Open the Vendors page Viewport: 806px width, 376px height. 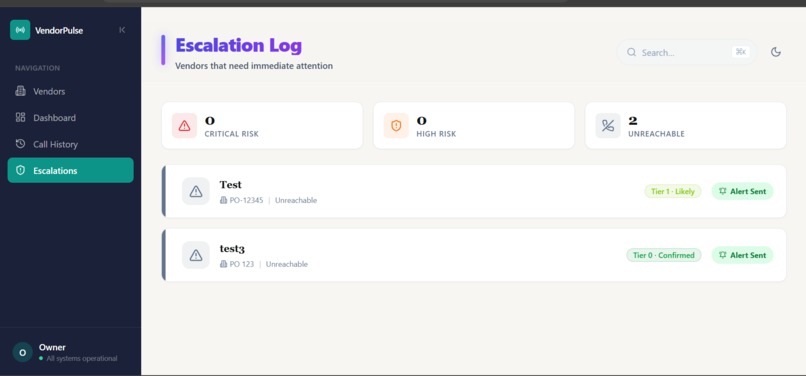point(70,92)
